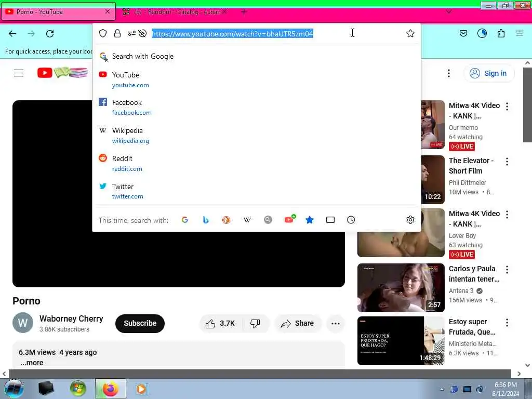
Task: Open the YouTube guide hamburger menu
Action: point(19,73)
